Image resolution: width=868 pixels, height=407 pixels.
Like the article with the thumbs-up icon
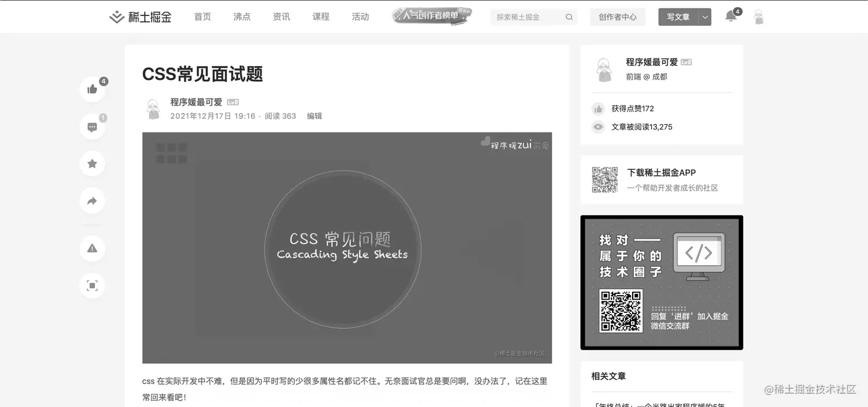pos(92,90)
